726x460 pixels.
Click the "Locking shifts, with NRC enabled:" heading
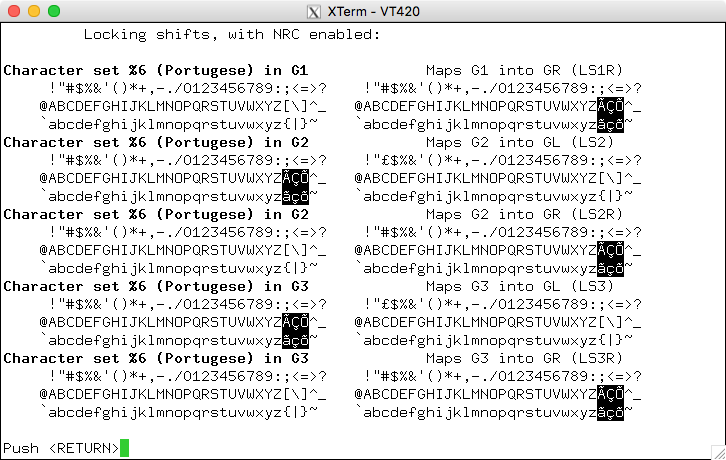tap(231, 34)
